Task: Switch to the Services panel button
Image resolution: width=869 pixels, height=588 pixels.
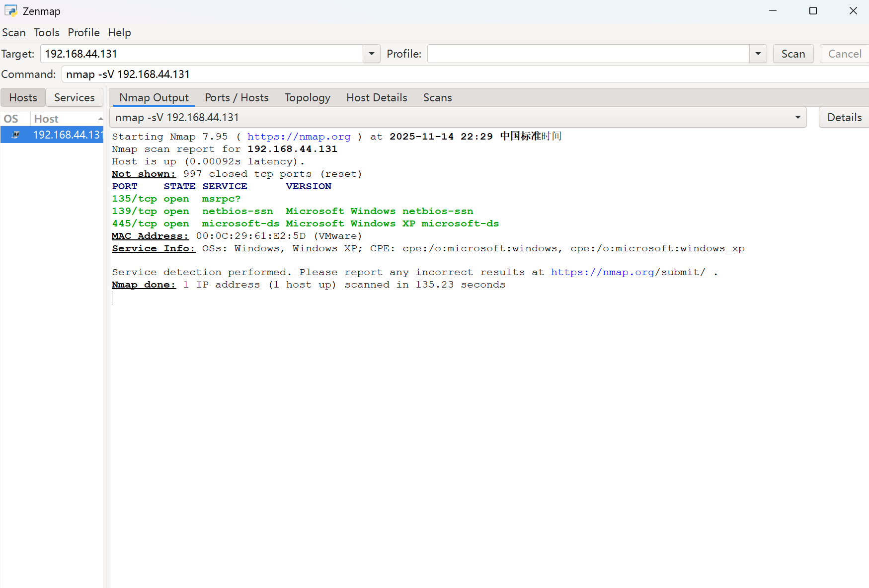Action: point(75,97)
